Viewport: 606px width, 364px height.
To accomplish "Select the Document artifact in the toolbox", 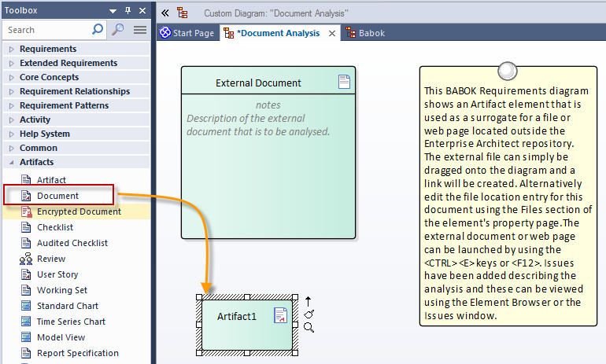I will click(x=57, y=196).
